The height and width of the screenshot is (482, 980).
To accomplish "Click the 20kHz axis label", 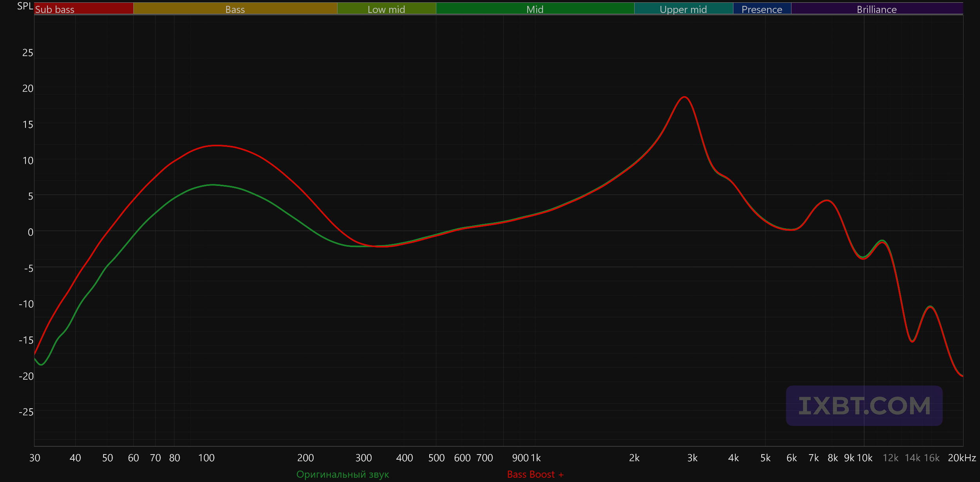I will 962,458.
